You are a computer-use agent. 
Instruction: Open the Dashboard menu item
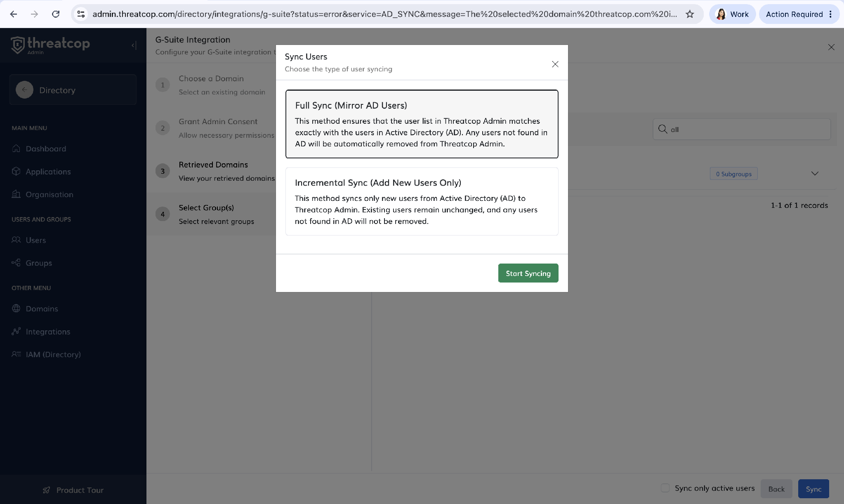coord(46,148)
